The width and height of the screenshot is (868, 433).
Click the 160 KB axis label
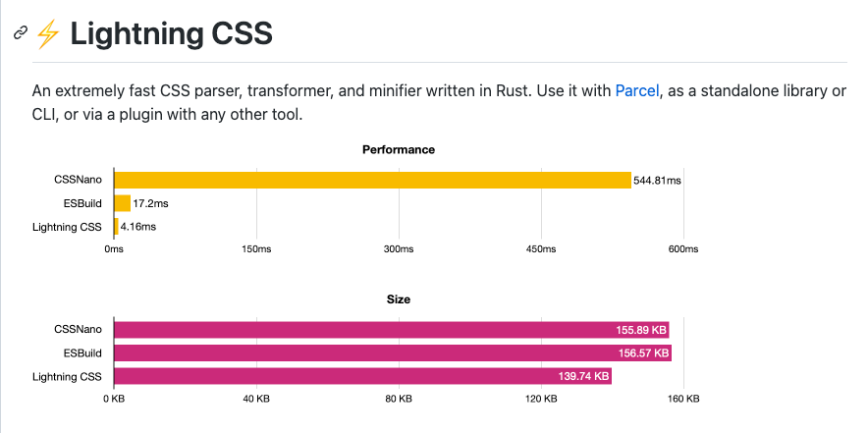[683, 399]
